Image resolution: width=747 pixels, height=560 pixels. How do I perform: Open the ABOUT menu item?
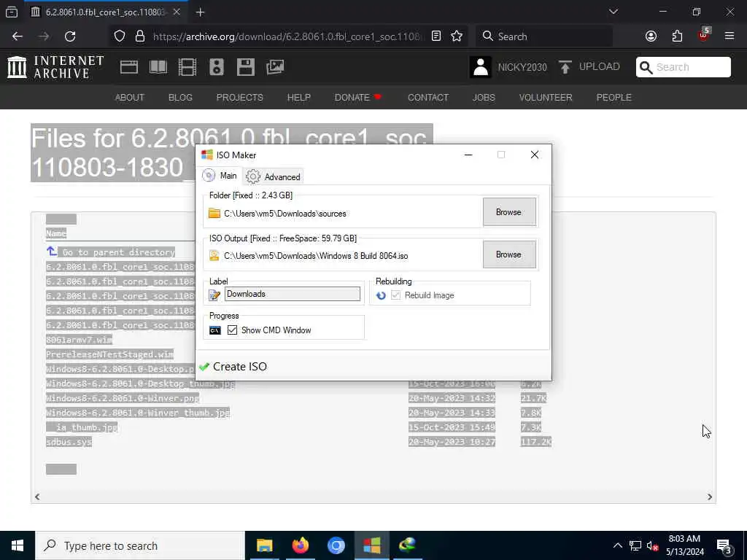pos(130,97)
